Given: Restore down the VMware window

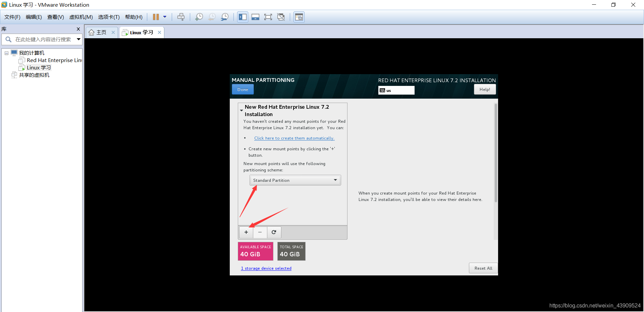Looking at the screenshot, I should 613,5.
